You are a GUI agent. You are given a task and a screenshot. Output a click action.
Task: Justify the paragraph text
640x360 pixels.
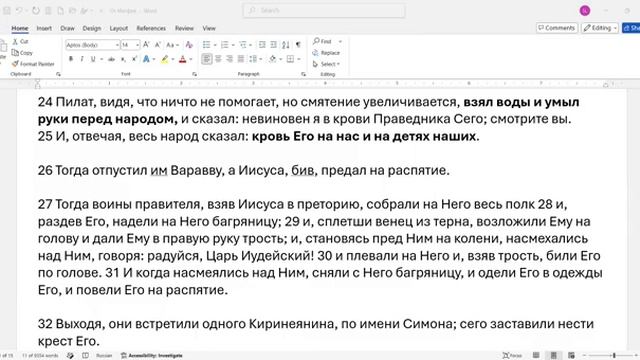(241, 59)
